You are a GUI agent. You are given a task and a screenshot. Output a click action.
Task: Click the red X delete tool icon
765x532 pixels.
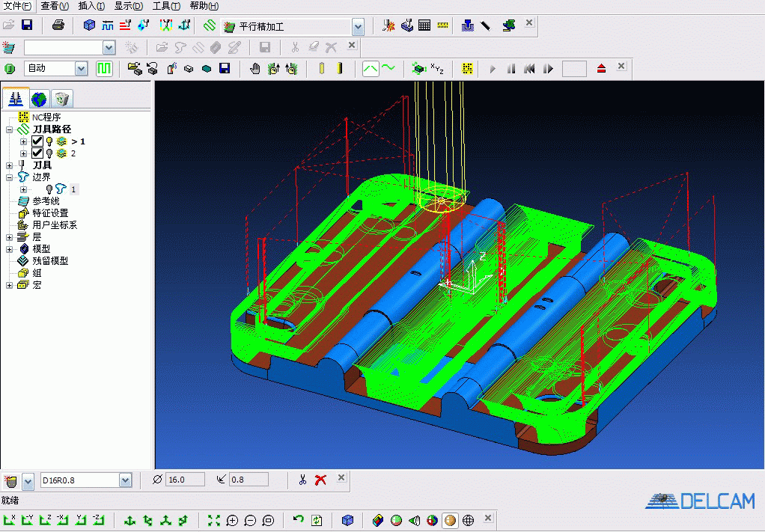click(320, 480)
